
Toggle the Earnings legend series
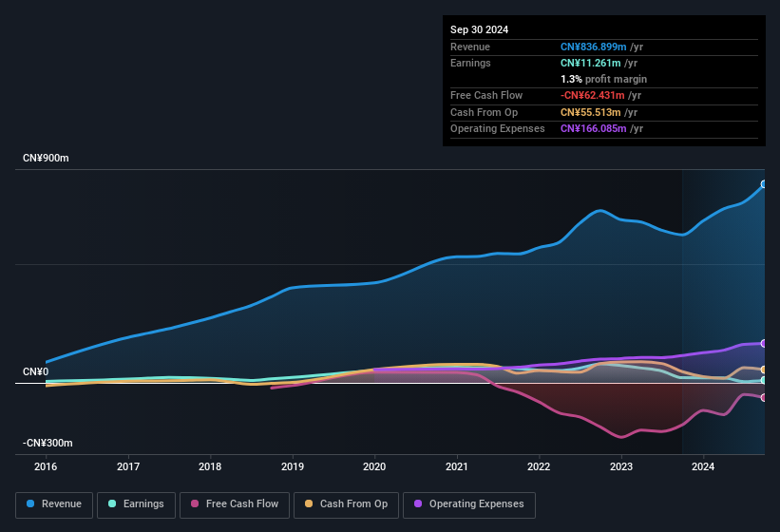[x=137, y=504]
